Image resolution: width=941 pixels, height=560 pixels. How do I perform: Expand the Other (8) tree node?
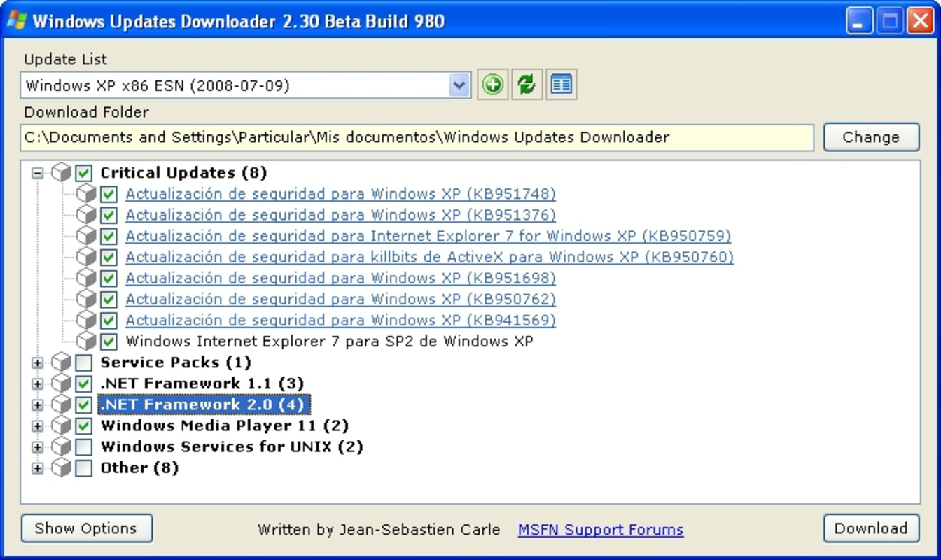coord(38,468)
